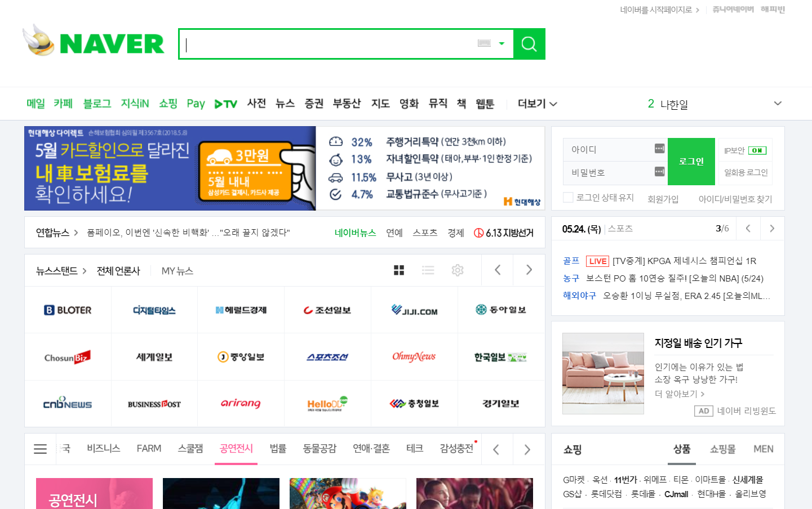Expand the 더보기 services menu

click(537, 104)
